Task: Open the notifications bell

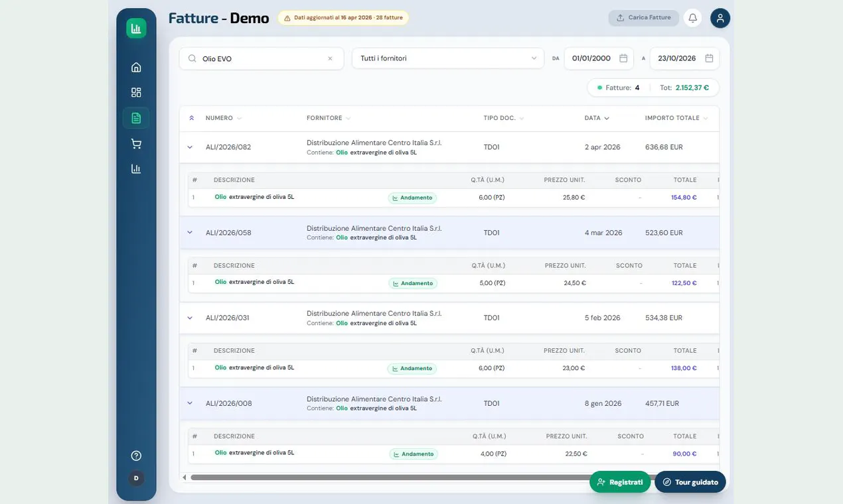Action: pos(693,18)
